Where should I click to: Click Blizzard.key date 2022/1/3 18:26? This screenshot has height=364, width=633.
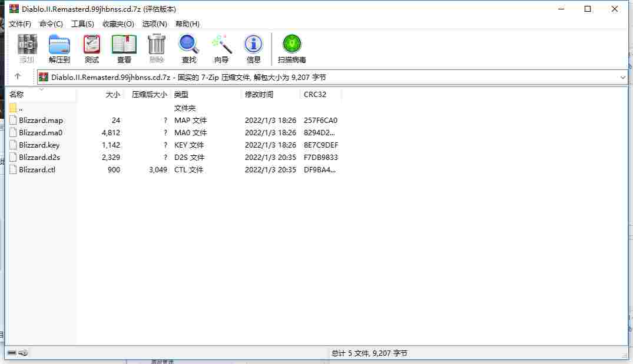tap(270, 145)
